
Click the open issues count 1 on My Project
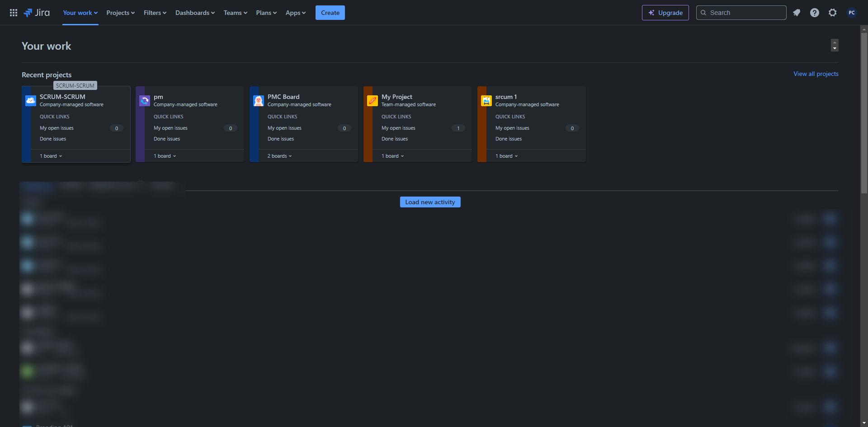point(458,128)
